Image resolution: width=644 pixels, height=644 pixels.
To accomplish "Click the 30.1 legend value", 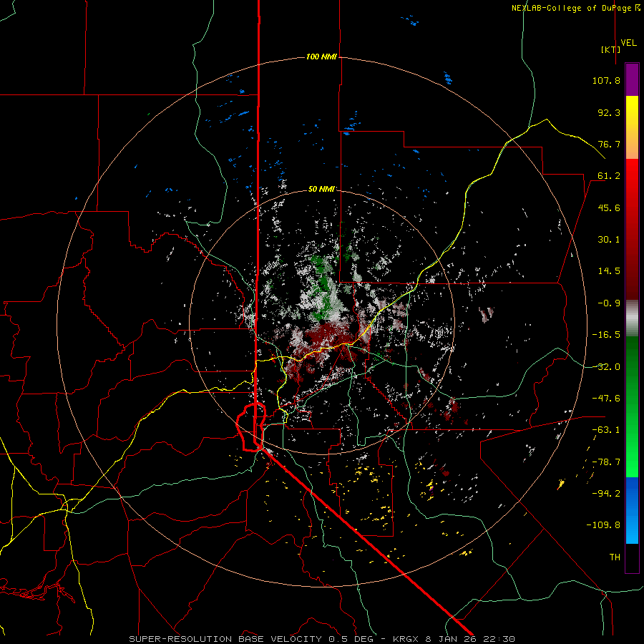I will [x=609, y=240].
